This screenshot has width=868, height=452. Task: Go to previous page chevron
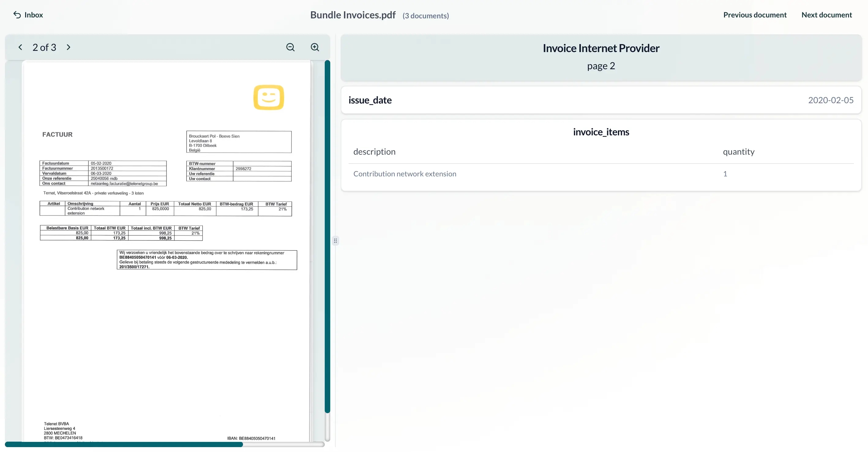pos(20,47)
